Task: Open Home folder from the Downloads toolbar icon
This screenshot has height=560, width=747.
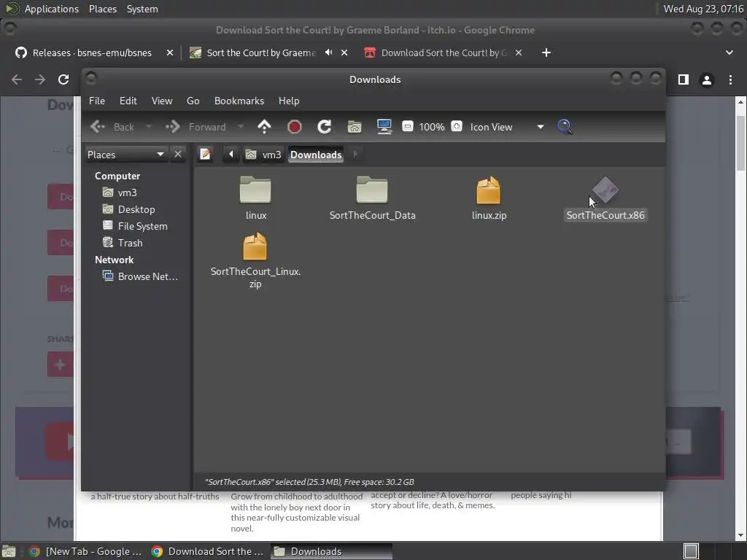Action: tap(355, 127)
